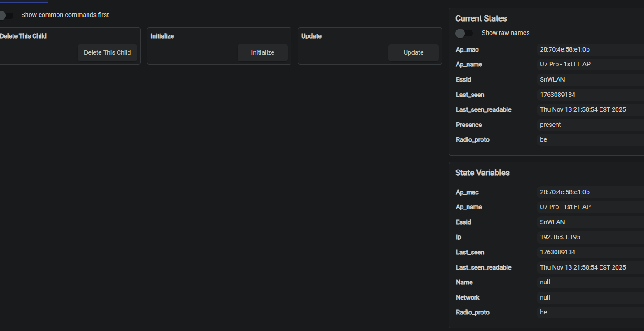Viewport: 644px width, 331px height.
Task: Select Ap_name value in State Variables
Action: (565, 207)
